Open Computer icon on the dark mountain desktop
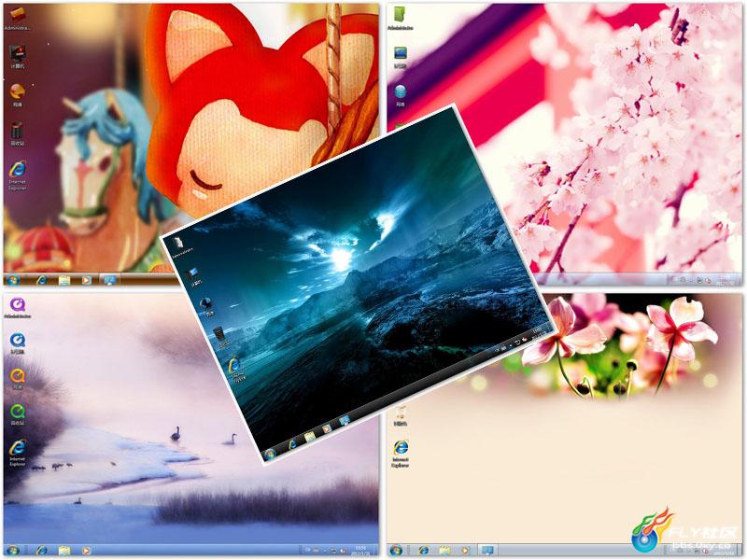This screenshot has height=560, width=747. click(194, 276)
